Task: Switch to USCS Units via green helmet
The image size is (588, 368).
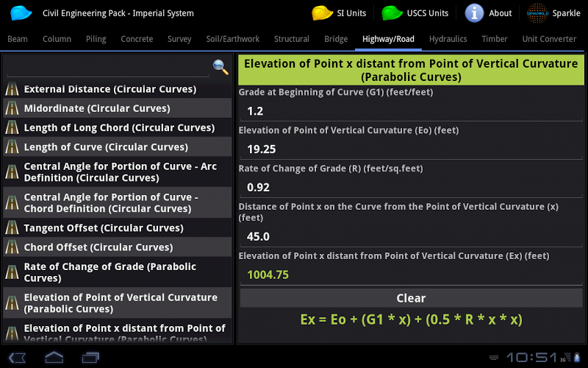Action: (x=392, y=13)
